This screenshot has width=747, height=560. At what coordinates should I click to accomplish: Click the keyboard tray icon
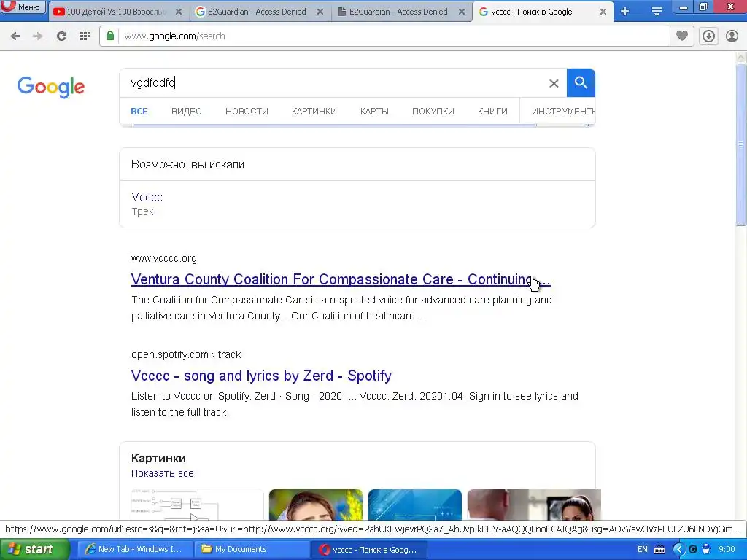(659, 550)
